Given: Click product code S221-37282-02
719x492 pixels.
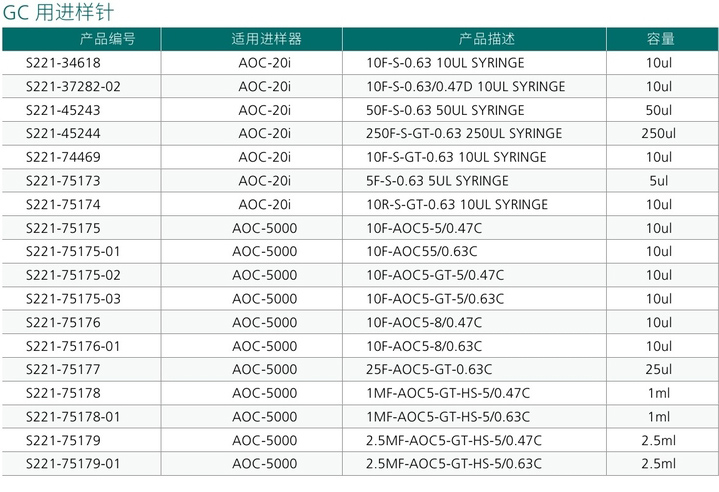Looking at the screenshot, I should tap(73, 86).
